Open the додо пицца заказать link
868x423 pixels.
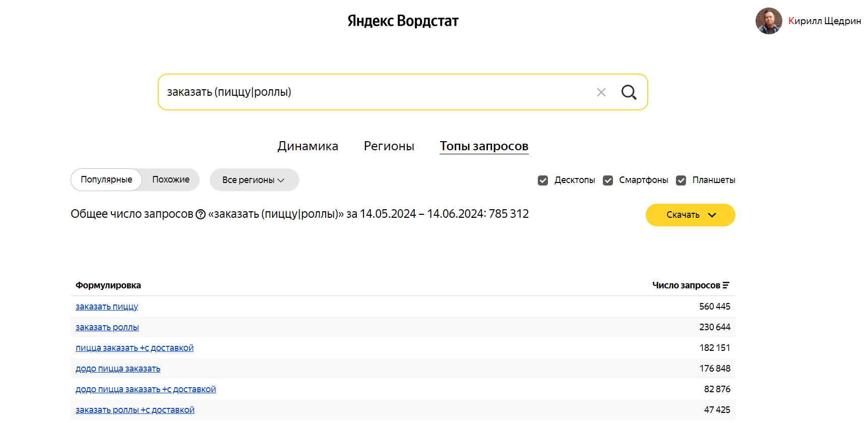[x=118, y=369]
